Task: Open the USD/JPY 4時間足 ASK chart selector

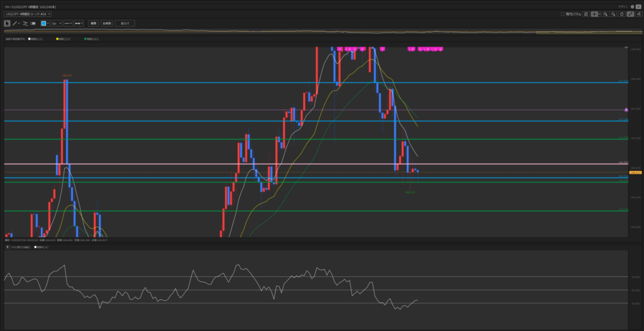Action: point(28,14)
